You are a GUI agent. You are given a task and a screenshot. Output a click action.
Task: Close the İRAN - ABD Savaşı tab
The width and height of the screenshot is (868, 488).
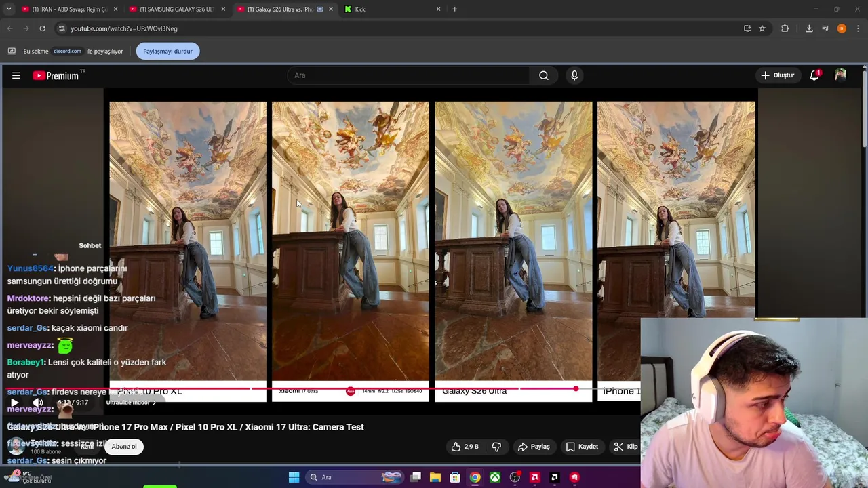(115, 9)
